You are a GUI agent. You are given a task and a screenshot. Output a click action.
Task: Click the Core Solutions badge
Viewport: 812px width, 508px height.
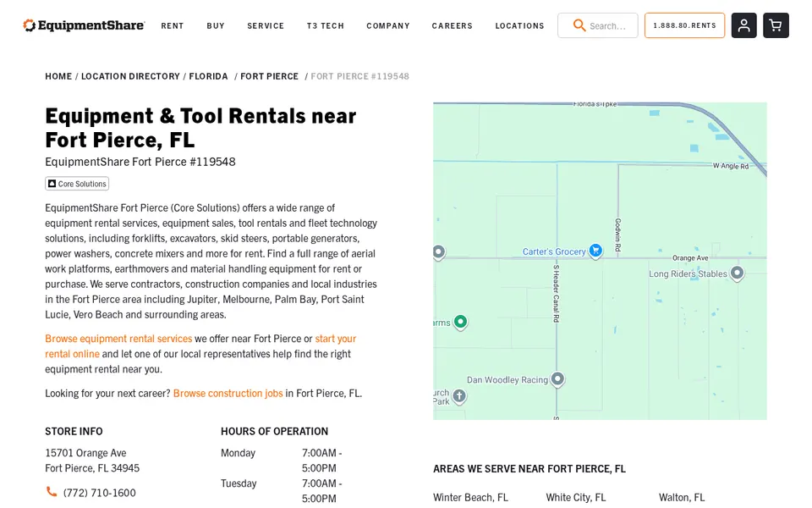click(x=77, y=184)
